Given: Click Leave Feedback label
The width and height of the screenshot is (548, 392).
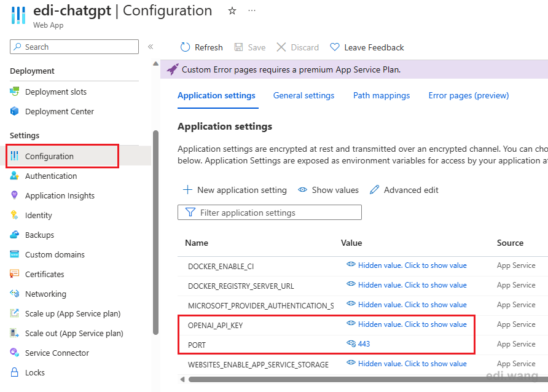Looking at the screenshot, I should (x=374, y=47).
